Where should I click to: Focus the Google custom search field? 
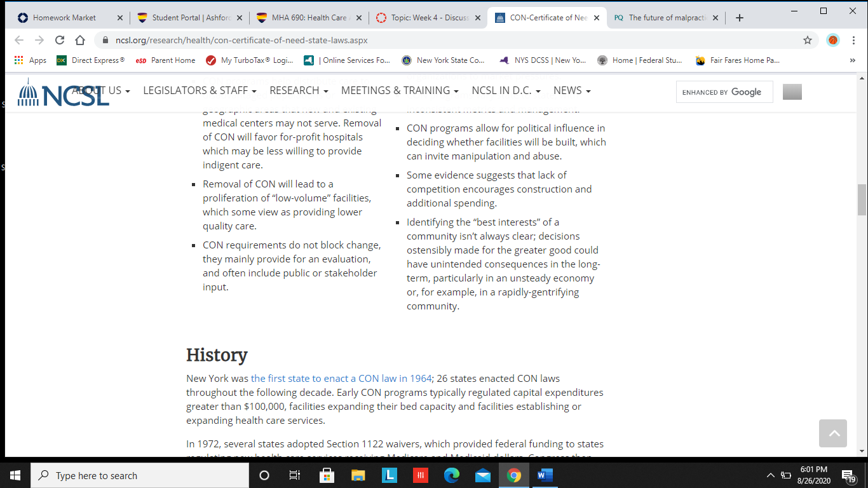tap(724, 92)
